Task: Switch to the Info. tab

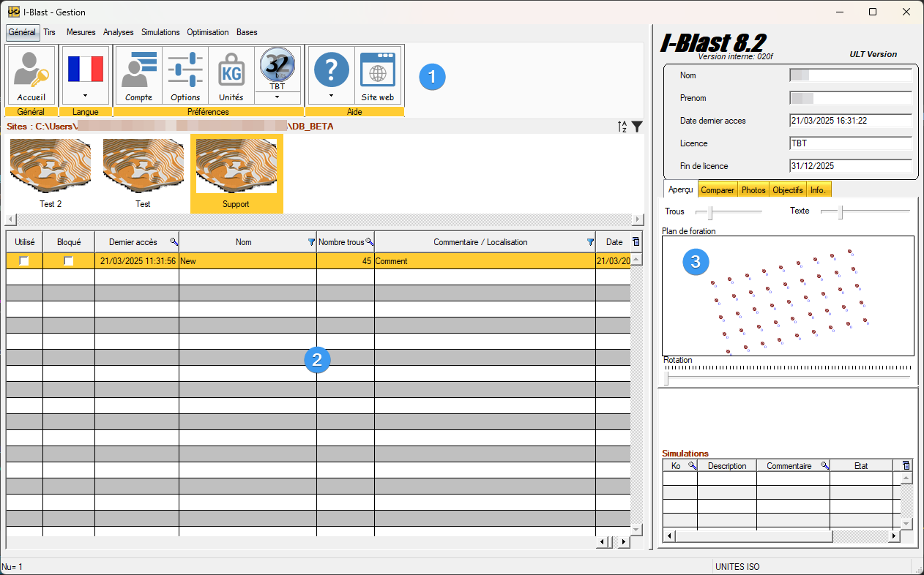Action: coord(818,190)
